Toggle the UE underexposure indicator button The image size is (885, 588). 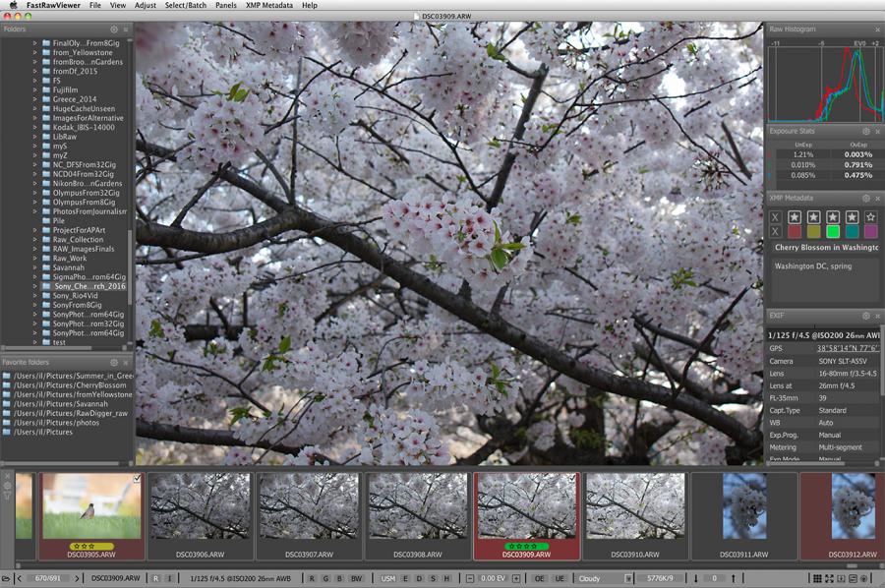[559, 578]
